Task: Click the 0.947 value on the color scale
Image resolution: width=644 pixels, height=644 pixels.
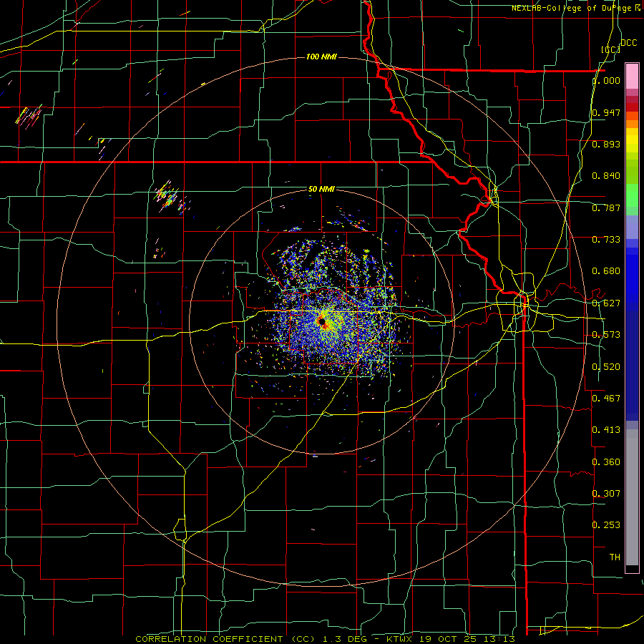Action: pos(606,112)
